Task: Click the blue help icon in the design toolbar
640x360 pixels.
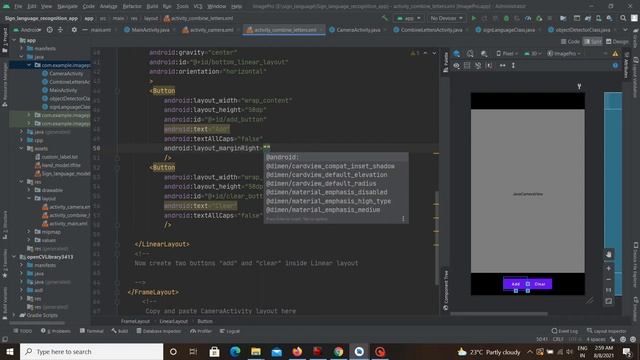Action: [615, 65]
